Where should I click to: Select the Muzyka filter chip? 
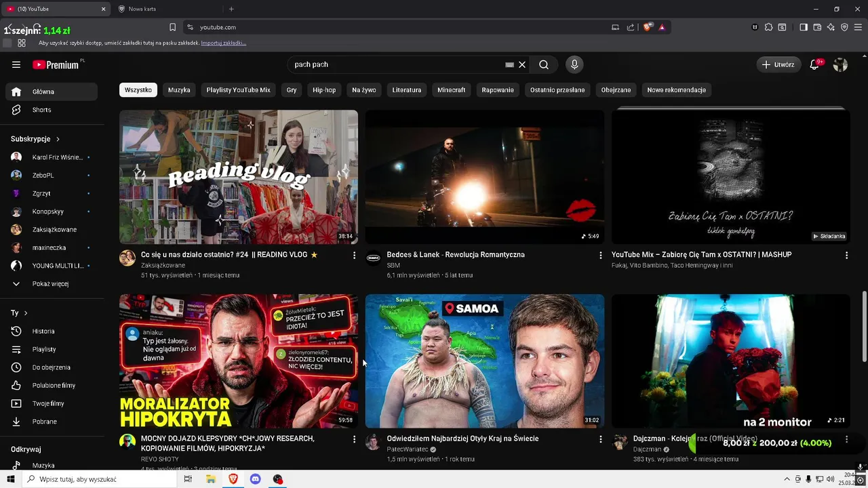pyautogui.click(x=179, y=89)
